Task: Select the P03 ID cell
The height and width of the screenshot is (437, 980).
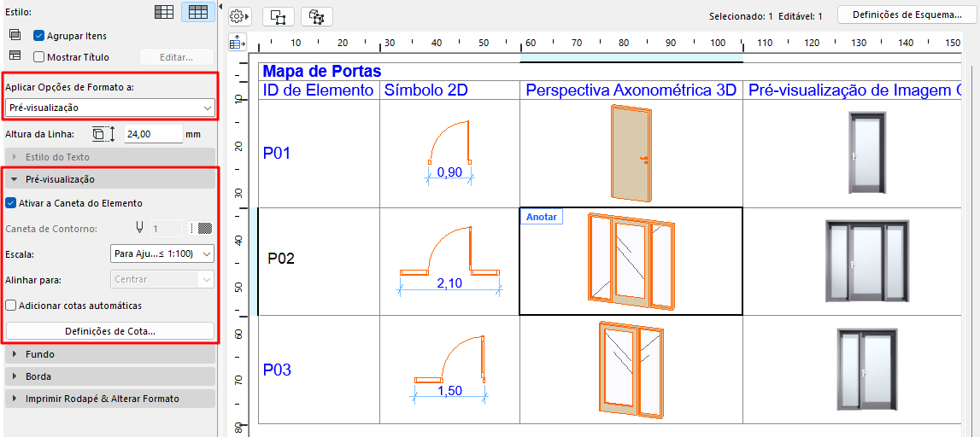Action: (x=319, y=370)
